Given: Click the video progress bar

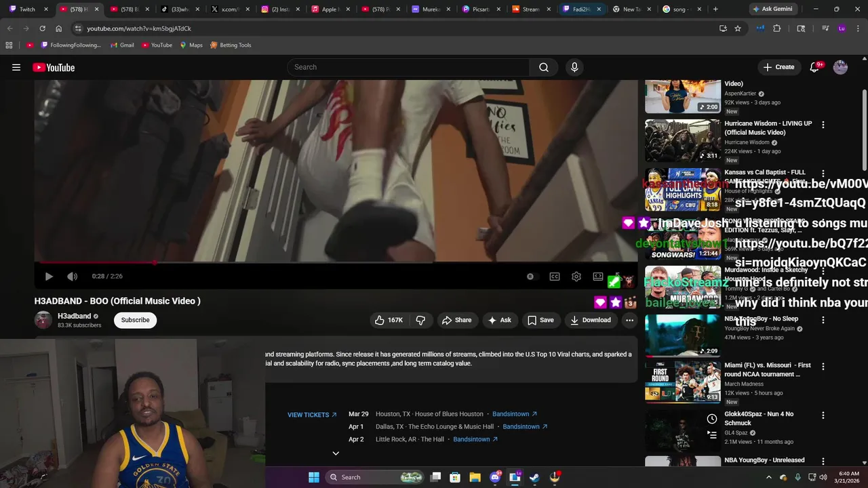Looking at the screenshot, I should pyautogui.click(x=336, y=262).
